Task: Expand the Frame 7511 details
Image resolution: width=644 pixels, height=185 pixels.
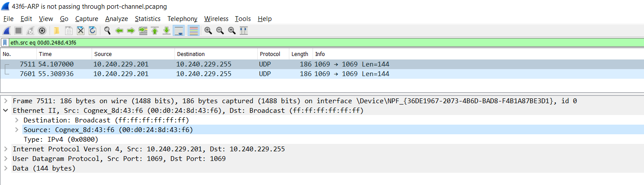Action: click(6, 101)
